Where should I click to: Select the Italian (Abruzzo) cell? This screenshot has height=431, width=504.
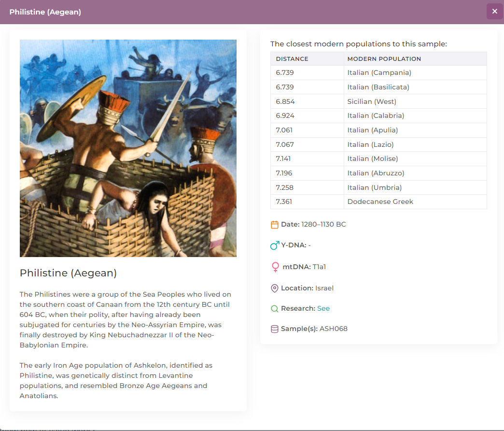pos(415,173)
